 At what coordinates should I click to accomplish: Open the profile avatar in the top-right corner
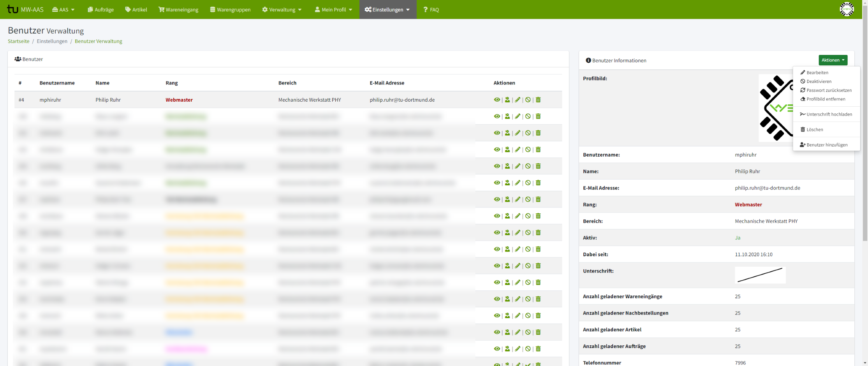point(846,9)
